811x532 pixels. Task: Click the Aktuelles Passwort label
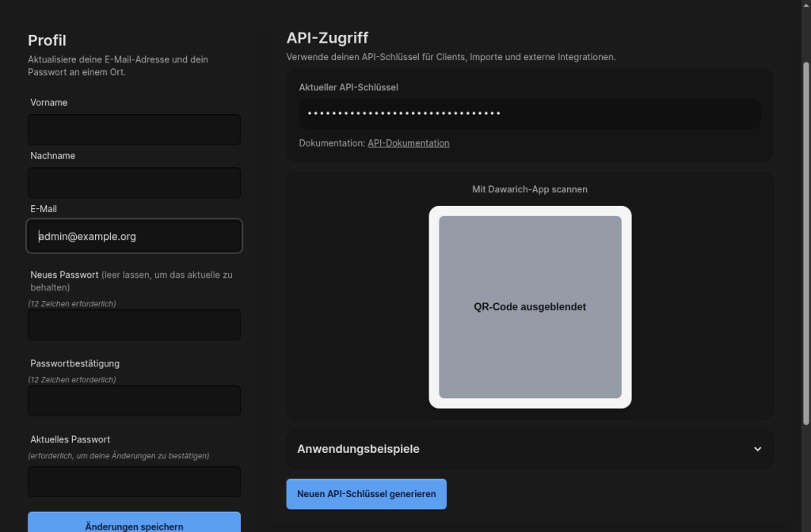tap(70, 439)
